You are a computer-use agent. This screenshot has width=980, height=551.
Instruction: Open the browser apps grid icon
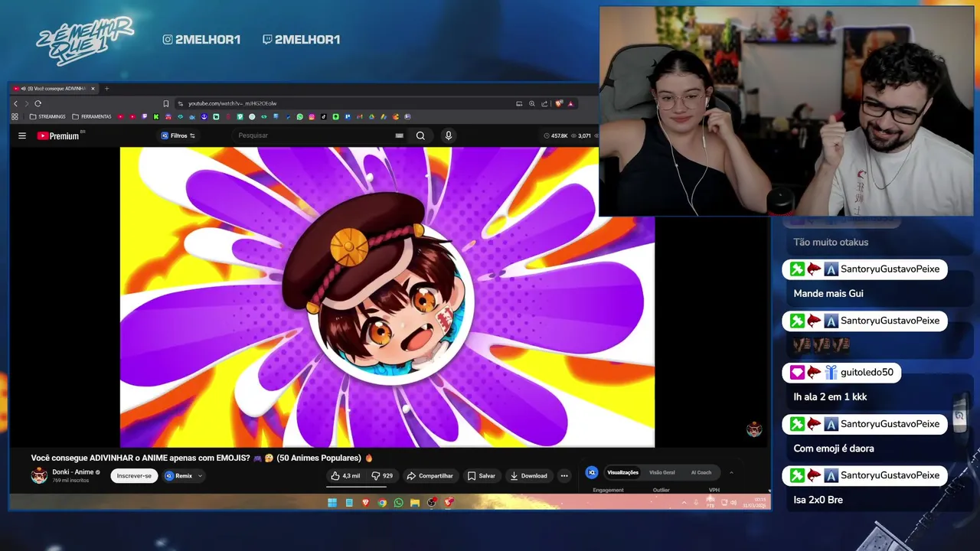click(15, 116)
